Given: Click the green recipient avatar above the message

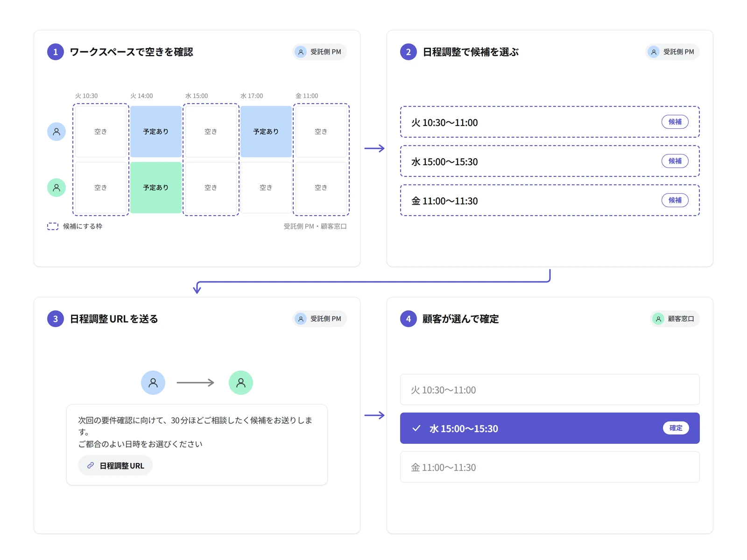Looking at the screenshot, I should (x=241, y=383).
